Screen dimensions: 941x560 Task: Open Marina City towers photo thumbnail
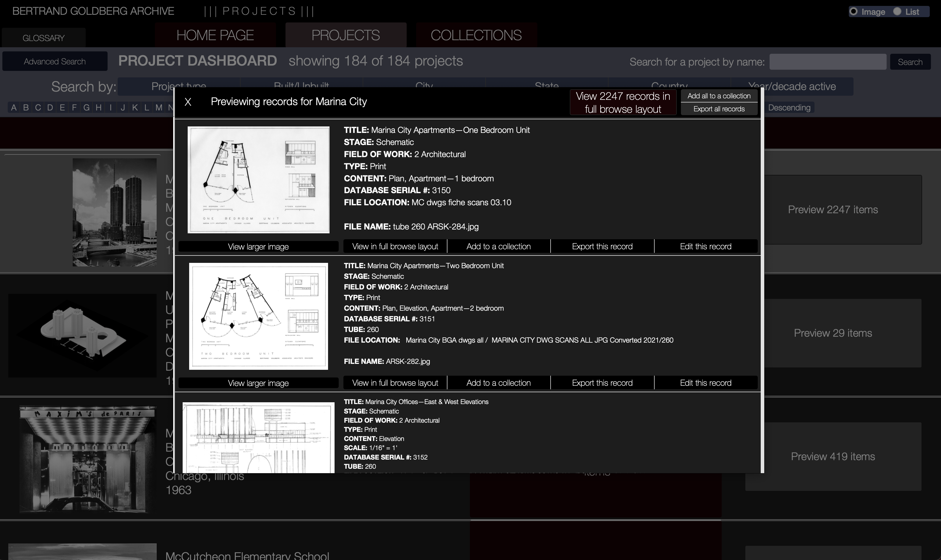114,212
